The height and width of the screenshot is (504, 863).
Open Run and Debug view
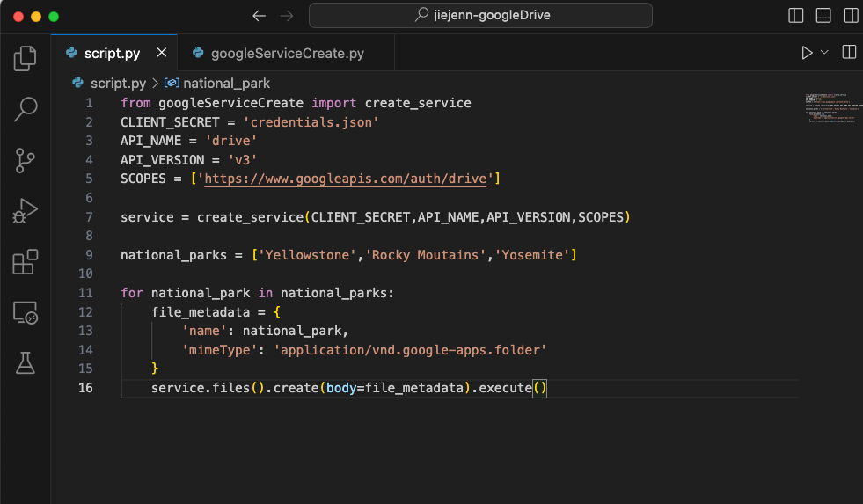click(x=25, y=211)
